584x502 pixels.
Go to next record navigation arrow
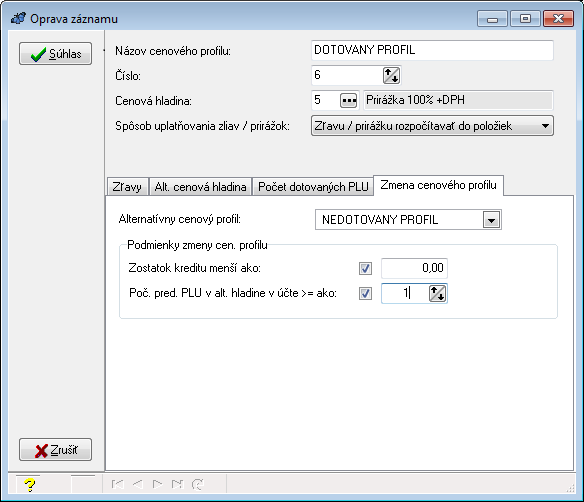[158, 484]
